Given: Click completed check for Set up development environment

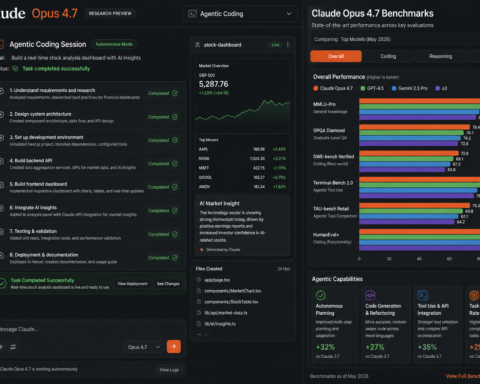Looking at the screenshot, I should click(x=175, y=140).
